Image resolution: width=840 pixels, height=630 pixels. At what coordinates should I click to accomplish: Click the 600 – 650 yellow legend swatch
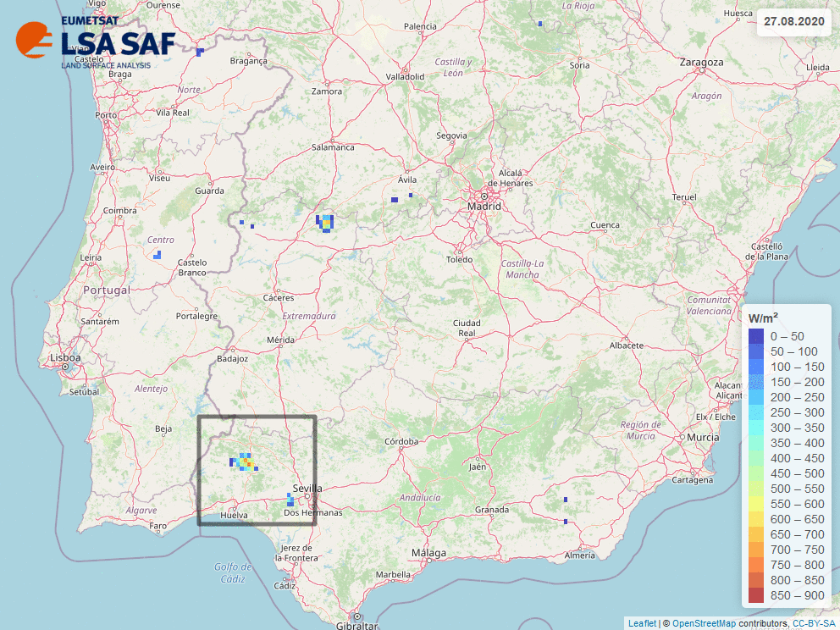(756, 519)
